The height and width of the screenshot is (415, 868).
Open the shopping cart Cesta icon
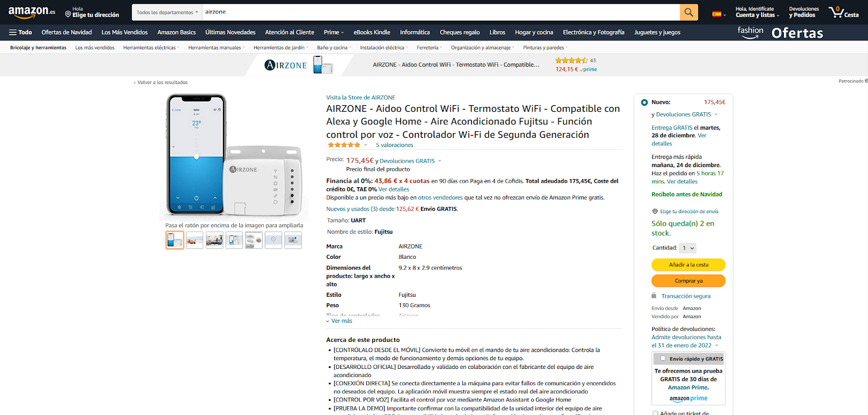point(843,12)
